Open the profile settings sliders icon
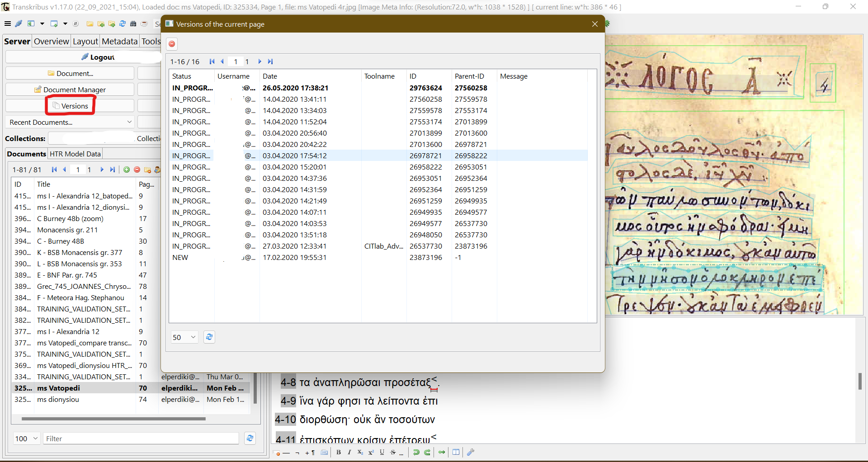Image resolution: width=868 pixels, height=462 pixels. click(x=76, y=24)
